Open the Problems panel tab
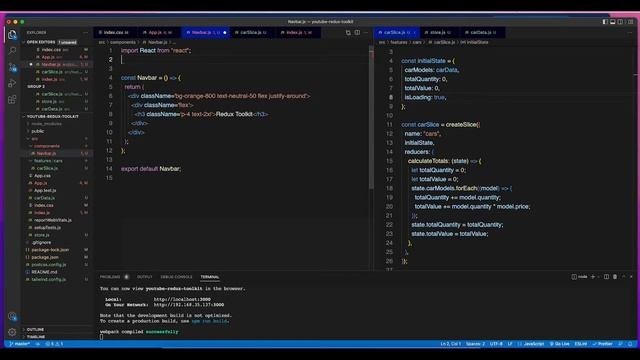Screen dimensions: 640x360 pos(110,277)
